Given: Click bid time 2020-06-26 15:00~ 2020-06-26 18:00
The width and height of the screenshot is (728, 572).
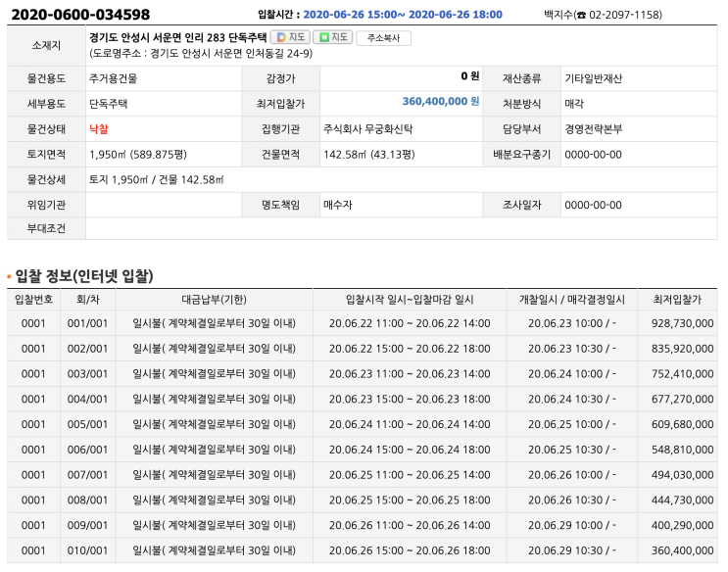Looking at the screenshot, I should pos(403,15).
